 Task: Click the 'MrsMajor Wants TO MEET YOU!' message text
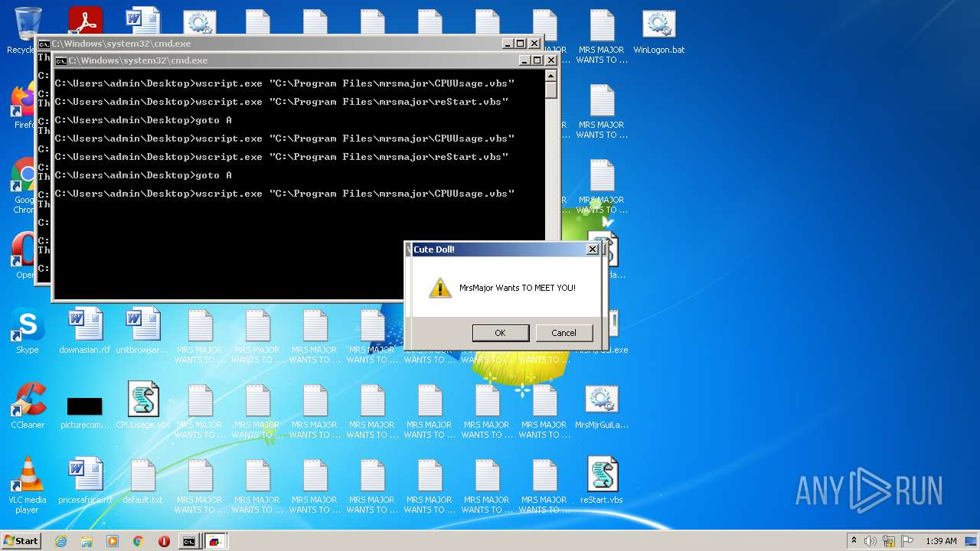click(x=518, y=288)
